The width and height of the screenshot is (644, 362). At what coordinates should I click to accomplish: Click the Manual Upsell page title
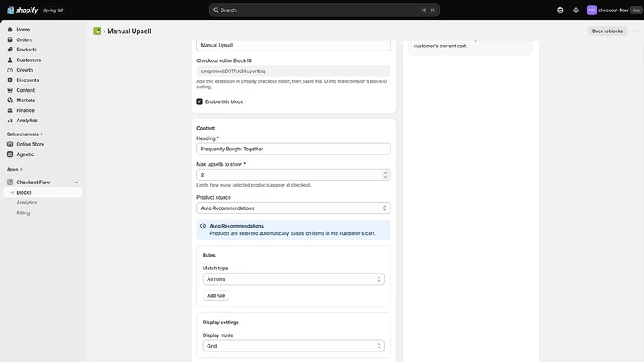pyautogui.click(x=129, y=31)
